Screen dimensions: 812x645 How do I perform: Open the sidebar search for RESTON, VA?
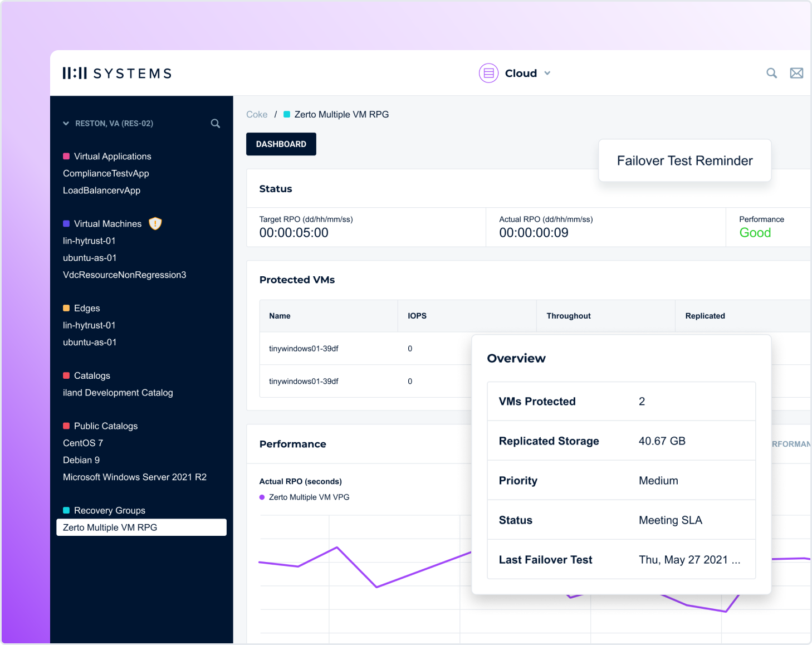(215, 124)
